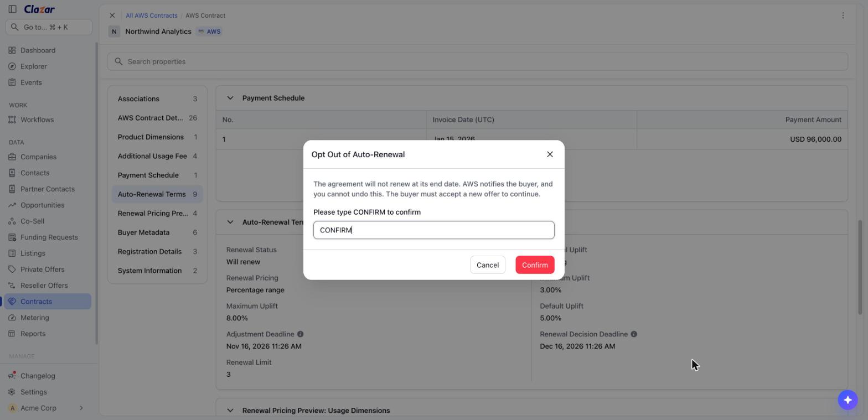Click the Companies icon in sidebar
Image resolution: width=868 pixels, height=420 pixels.
pos(12,157)
